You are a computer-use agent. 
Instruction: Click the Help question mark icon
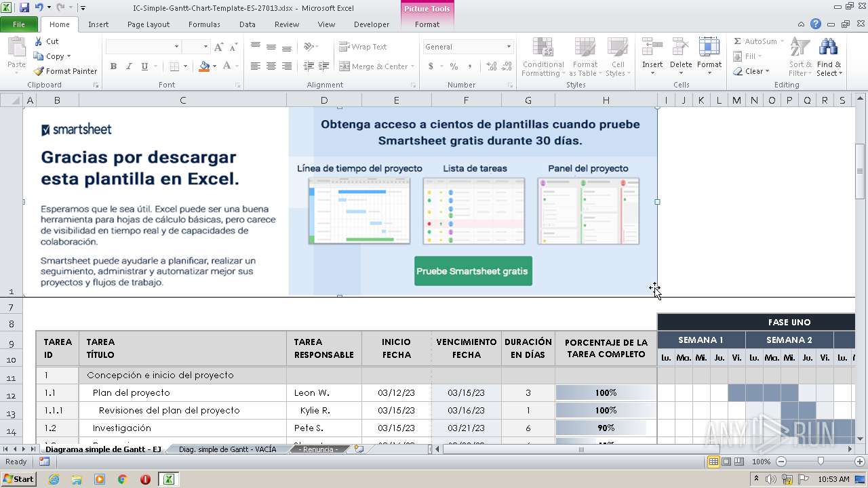(816, 24)
